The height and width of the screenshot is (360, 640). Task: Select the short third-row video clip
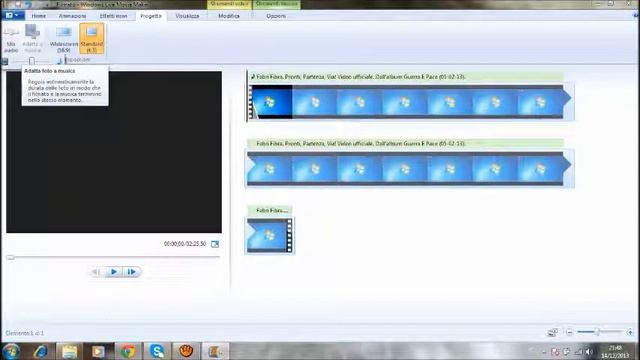(270, 236)
